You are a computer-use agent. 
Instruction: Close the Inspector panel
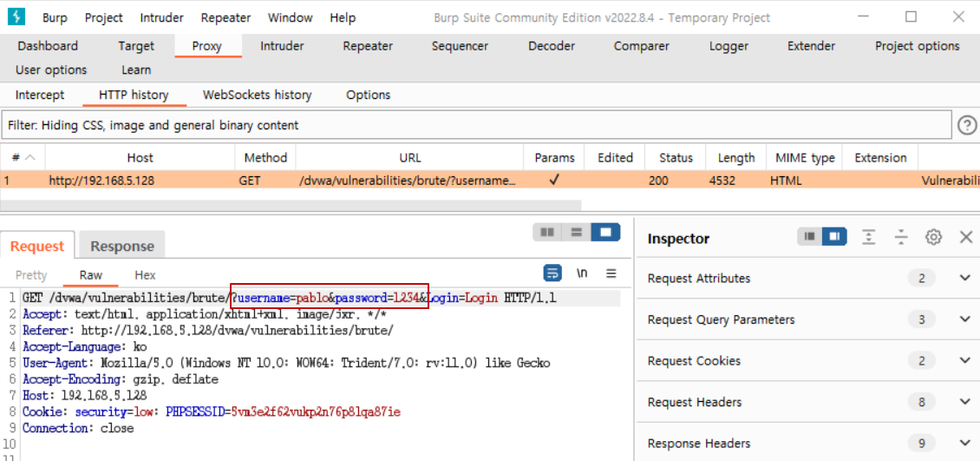pyautogui.click(x=965, y=236)
